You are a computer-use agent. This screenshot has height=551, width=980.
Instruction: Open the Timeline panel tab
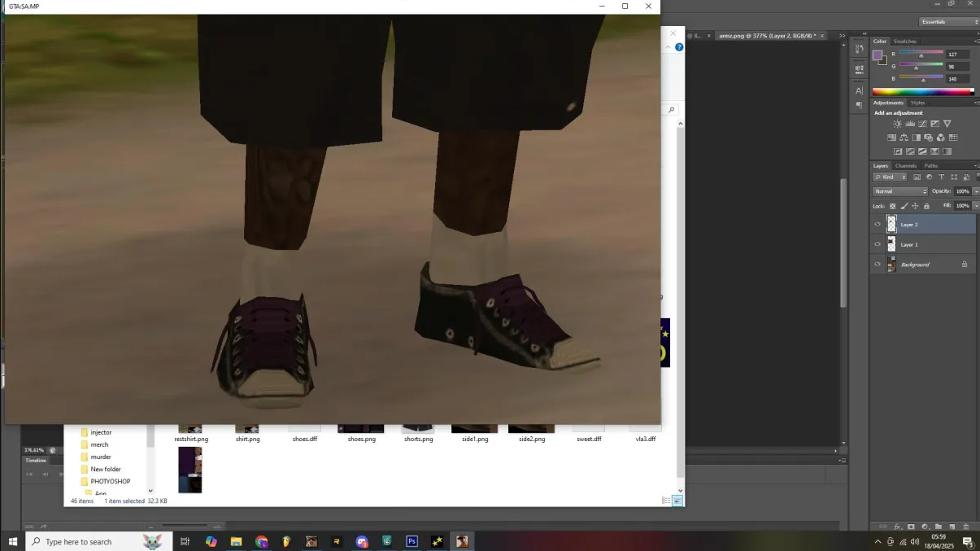coord(36,460)
